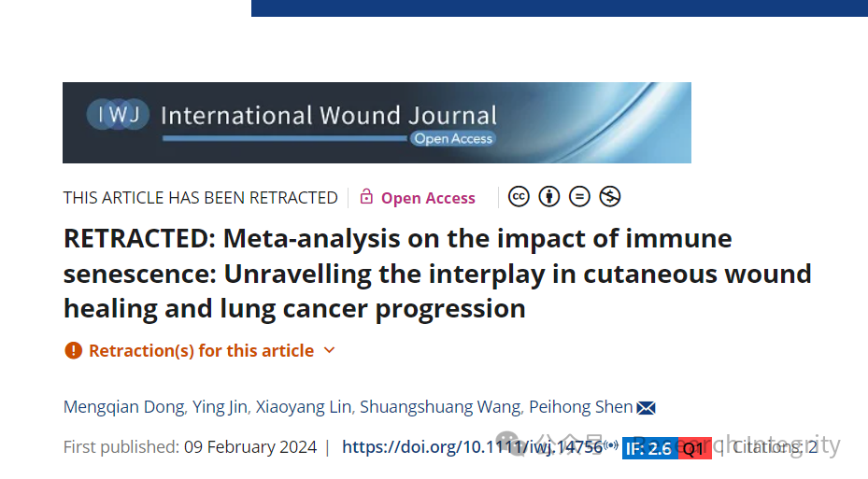Click the IF: 2.6 impact factor badge
The height and width of the screenshot is (479, 868).
[650, 448]
